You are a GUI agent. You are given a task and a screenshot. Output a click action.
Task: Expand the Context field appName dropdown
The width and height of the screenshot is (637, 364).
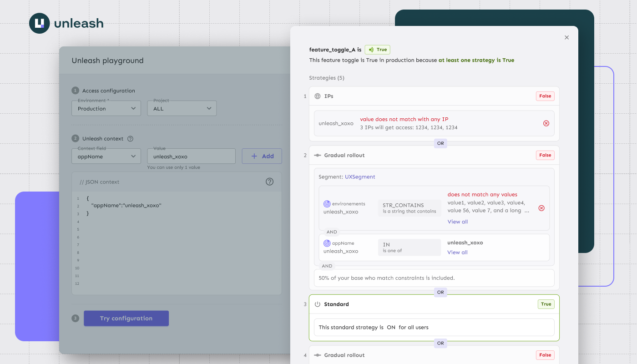coord(106,156)
